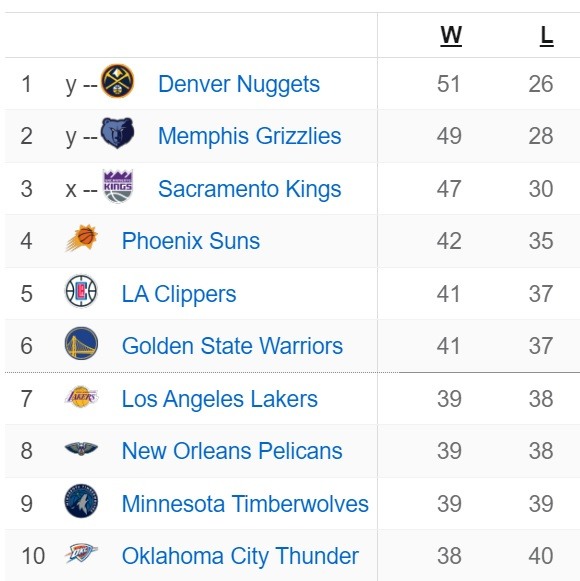Follow the Minnesota Timberwolves link
580x581 pixels.
245,504
